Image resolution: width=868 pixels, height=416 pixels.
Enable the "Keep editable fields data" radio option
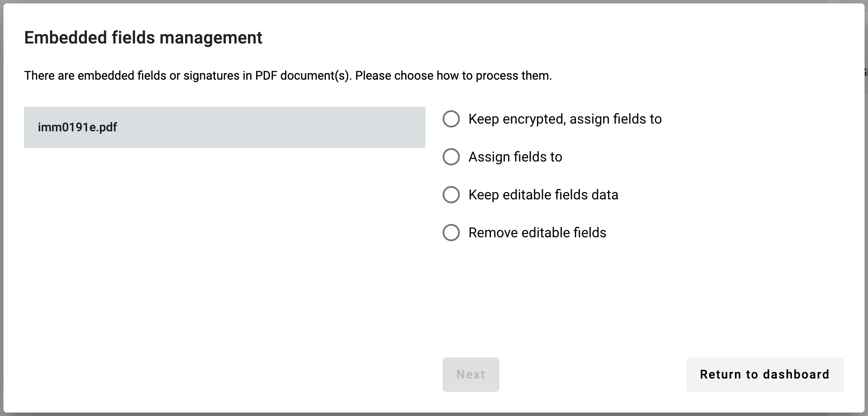pyautogui.click(x=451, y=195)
